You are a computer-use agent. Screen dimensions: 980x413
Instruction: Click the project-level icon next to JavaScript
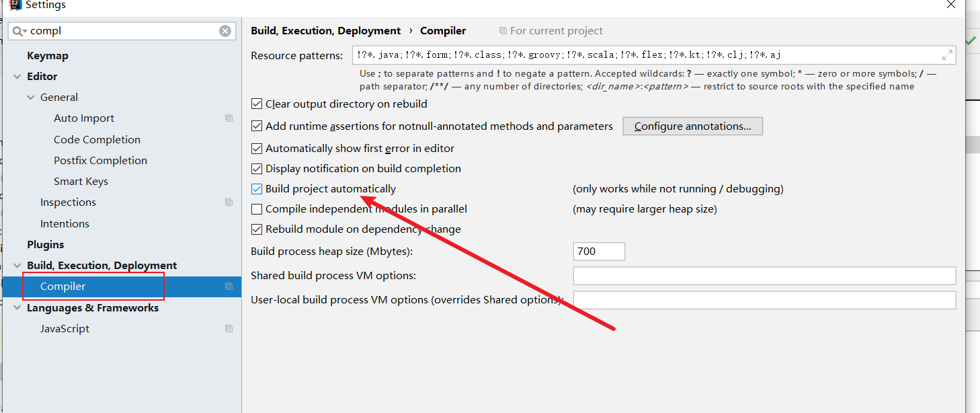point(229,329)
